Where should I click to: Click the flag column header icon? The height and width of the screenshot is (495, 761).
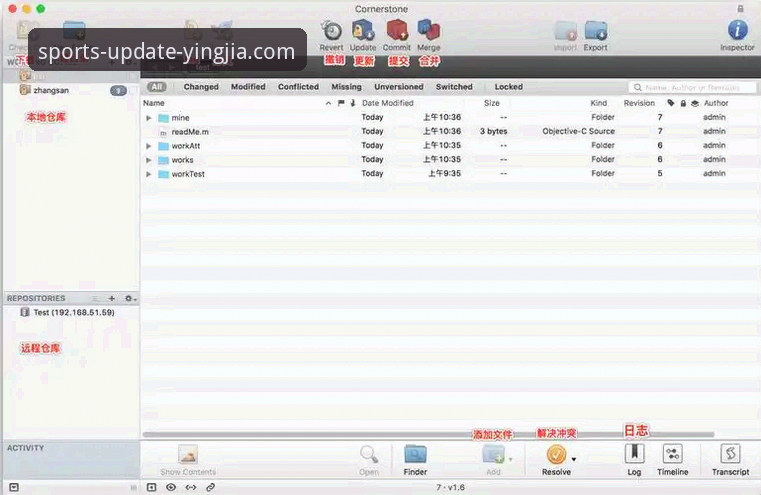(341, 103)
